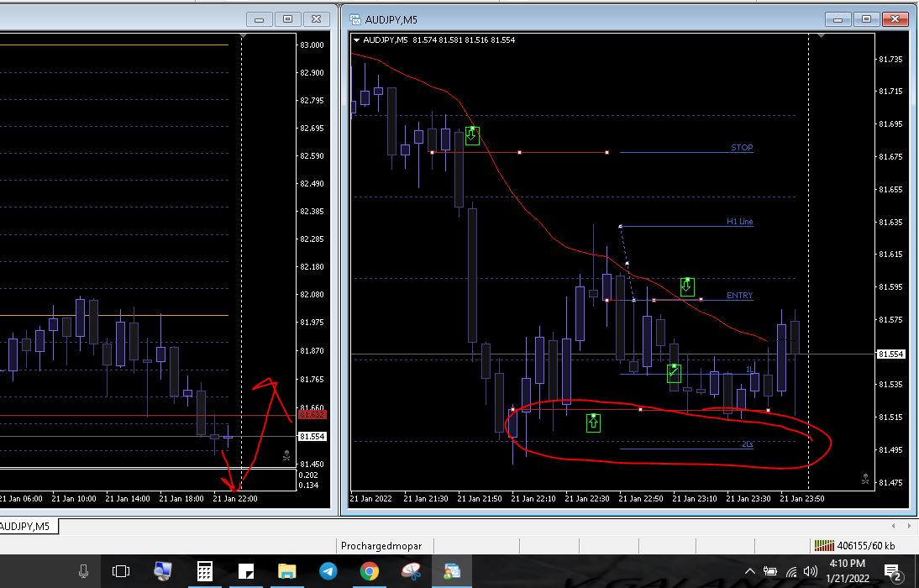Screen dimensions: 919x588
Task: Click the 81.554 price label on the left chart
Action: (312, 436)
